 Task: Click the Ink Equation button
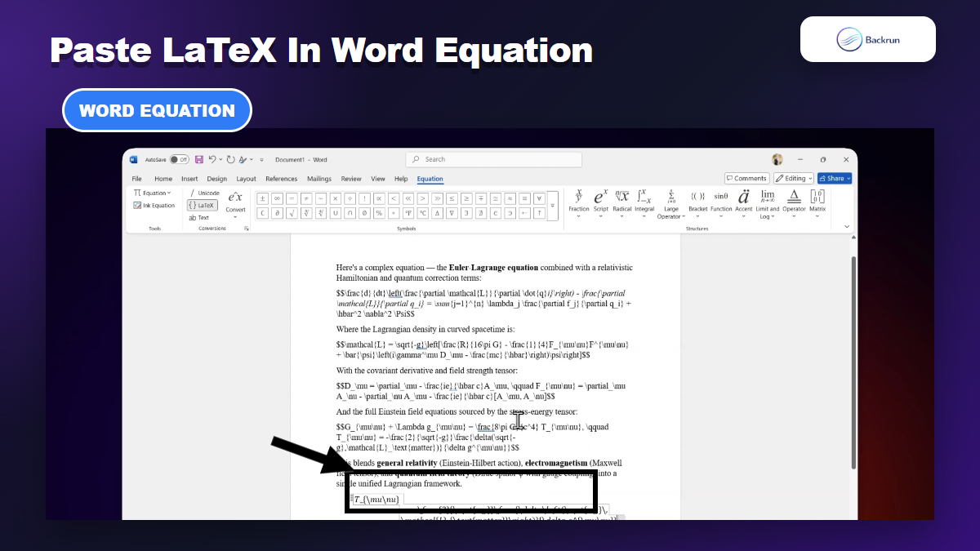pyautogui.click(x=154, y=206)
